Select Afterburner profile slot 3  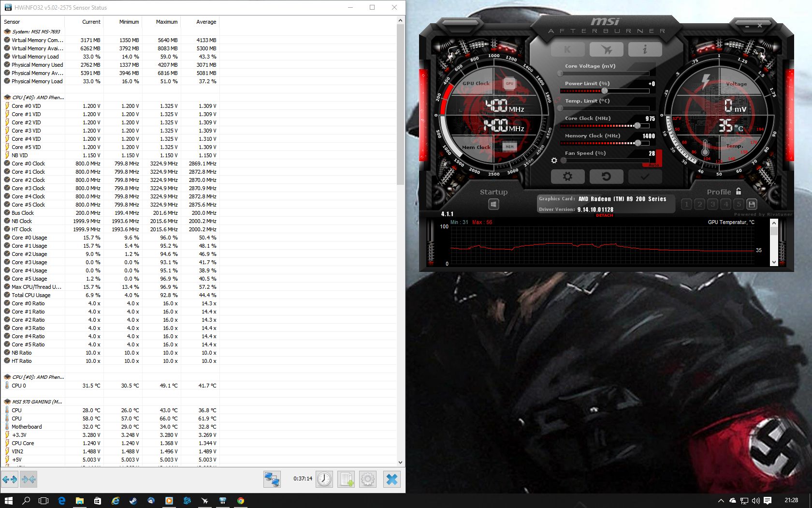(x=712, y=204)
